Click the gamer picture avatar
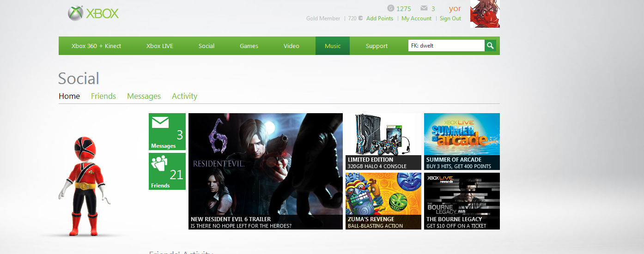The height and width of the screenshot is (254, 644). 485,14
